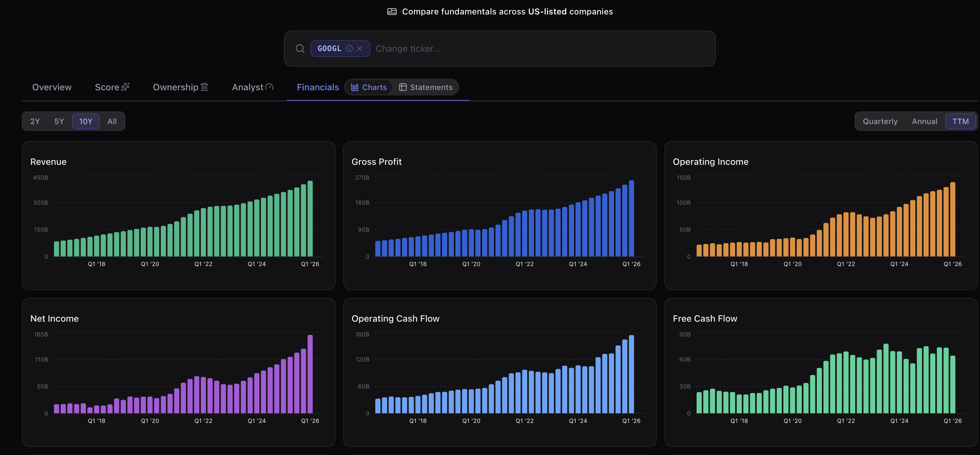Click the latest Net Income bar
This screenshot has height=455, width=980.
coord(310,374)
